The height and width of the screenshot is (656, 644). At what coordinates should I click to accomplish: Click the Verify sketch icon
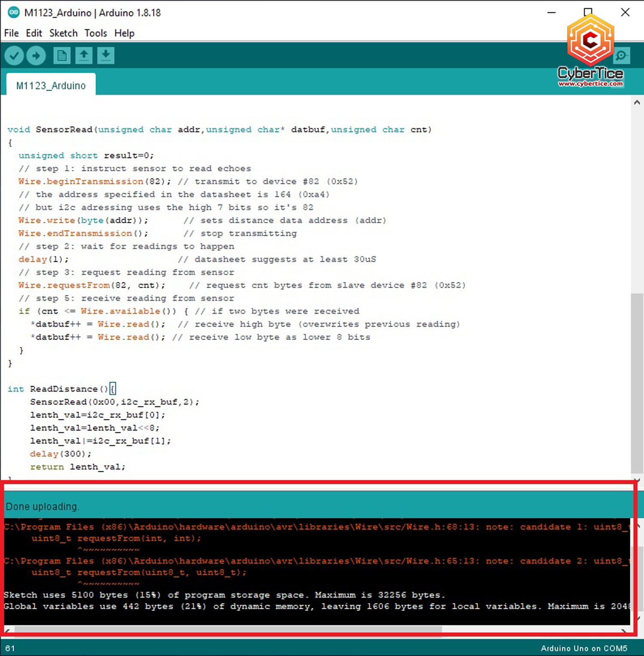[13, 55]
